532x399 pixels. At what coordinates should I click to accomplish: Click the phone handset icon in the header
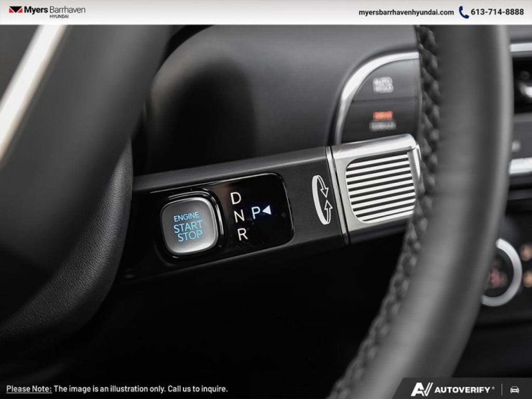463,12
